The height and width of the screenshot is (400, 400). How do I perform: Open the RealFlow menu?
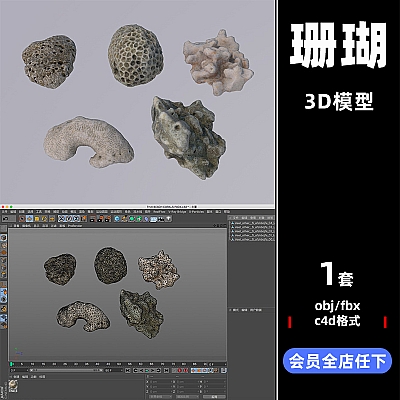coord(159,211)
